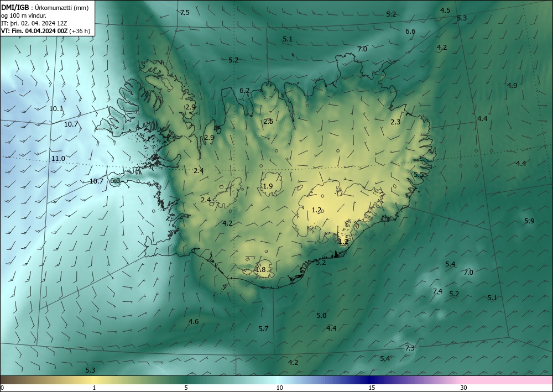
Task: Click the color scale tick label 10
Action: tap(279, 388)
